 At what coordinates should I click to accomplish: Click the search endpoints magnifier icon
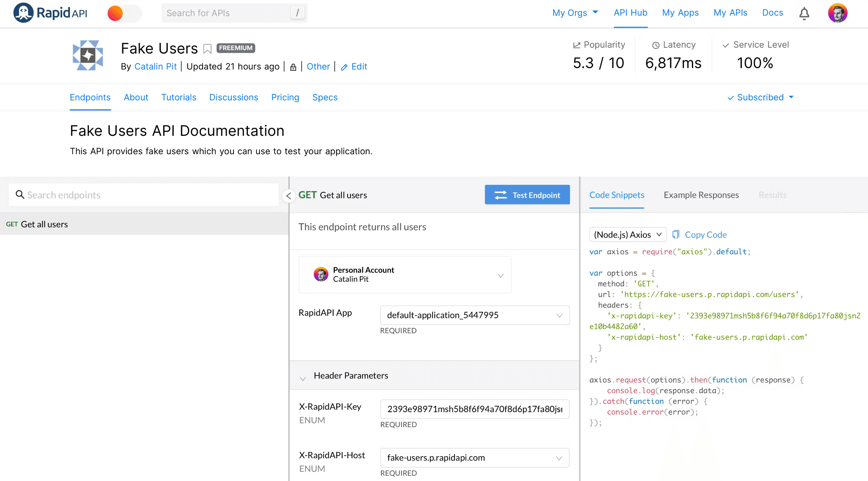click(x=20, y=194)
